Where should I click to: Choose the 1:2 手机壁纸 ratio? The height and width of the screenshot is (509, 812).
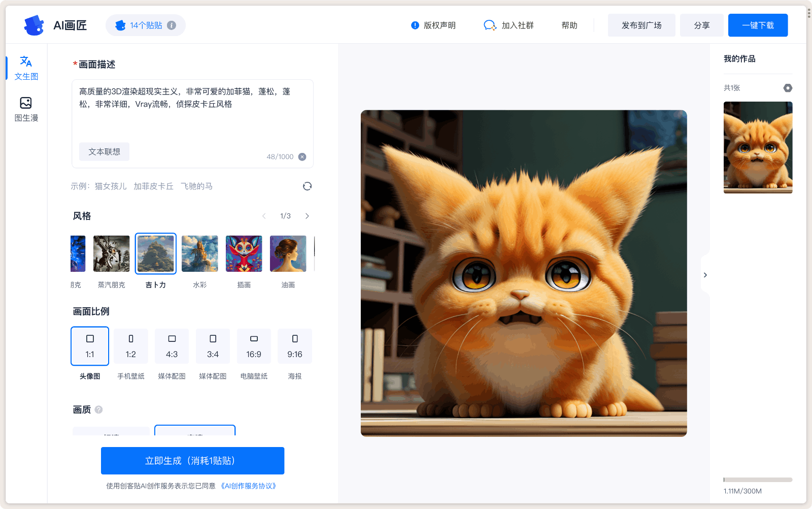[x=131, y=346]
